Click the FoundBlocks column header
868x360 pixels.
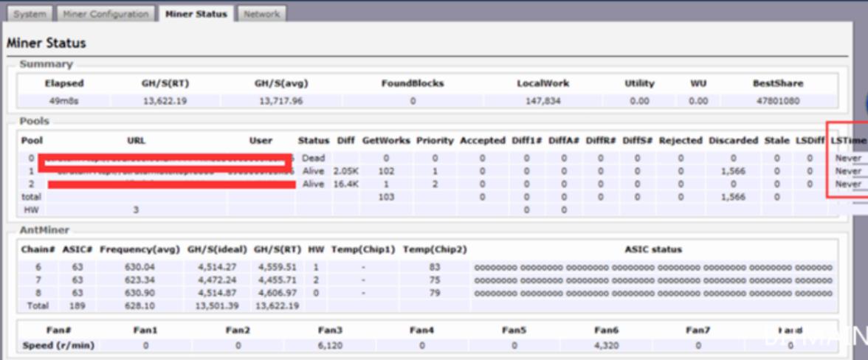pyautogui.click(x=413, y=83)
